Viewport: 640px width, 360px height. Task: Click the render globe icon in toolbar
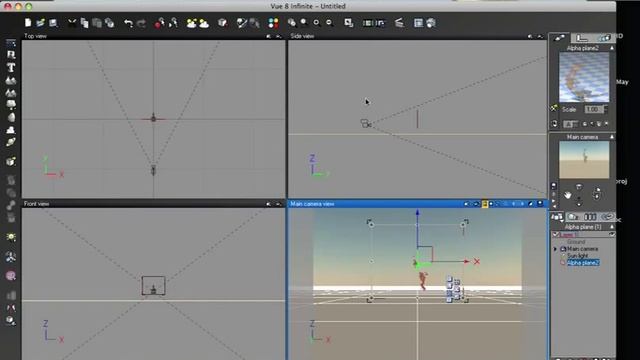click(431, 23)
